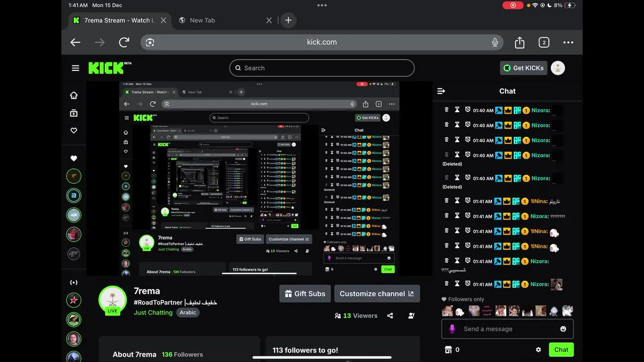Image resolution: width=644 pixels, height=362 pixels.
Task: Click the stream video player
Action: [x=260, y=178]
